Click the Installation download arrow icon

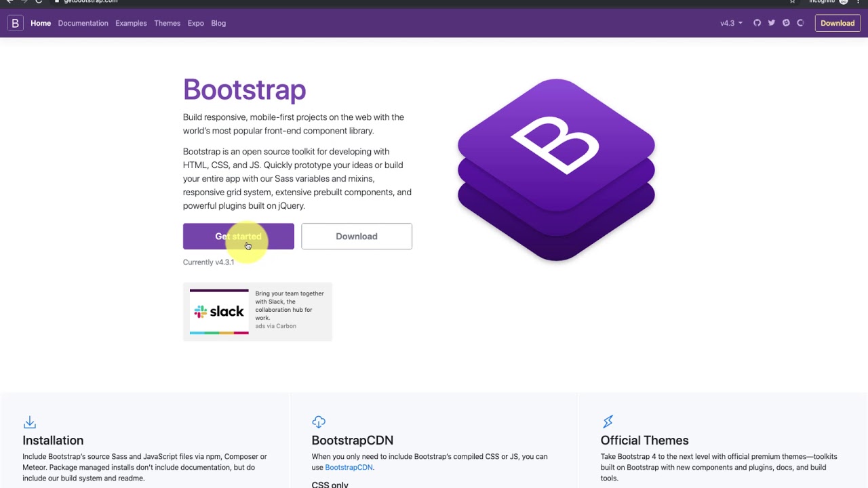[29, 422]
